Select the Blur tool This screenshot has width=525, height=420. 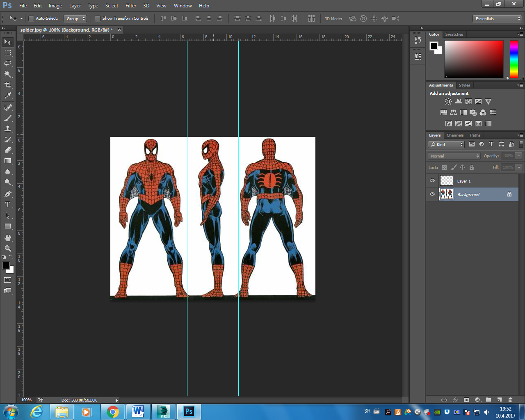tap(8, 171)
